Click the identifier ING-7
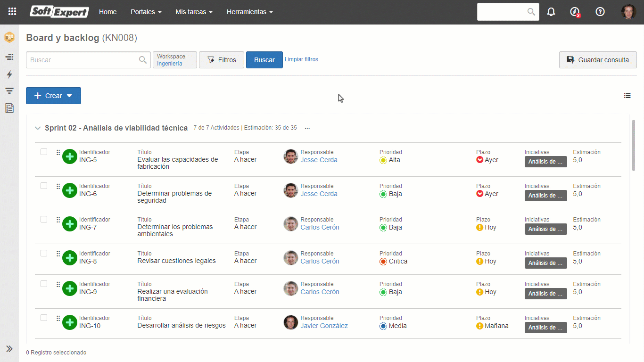This screenshot has height=362, width=644. (x=88, y=227)
